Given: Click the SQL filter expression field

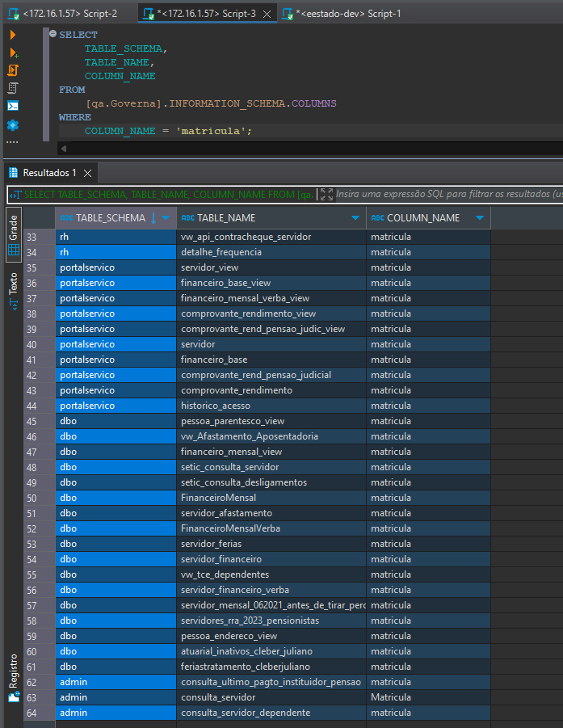Looking at the screenshot, I should tap(449, 194).
